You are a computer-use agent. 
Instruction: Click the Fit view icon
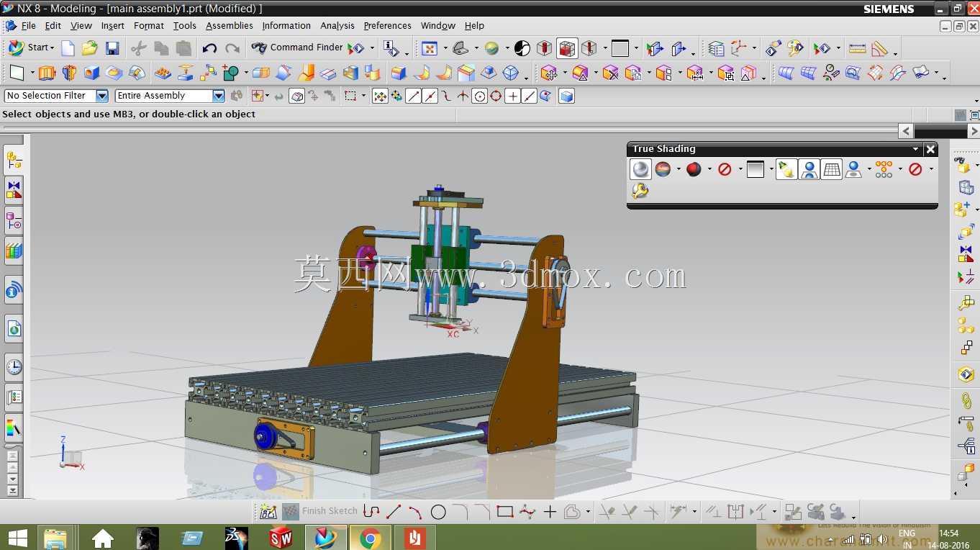[x=430, y=48]
